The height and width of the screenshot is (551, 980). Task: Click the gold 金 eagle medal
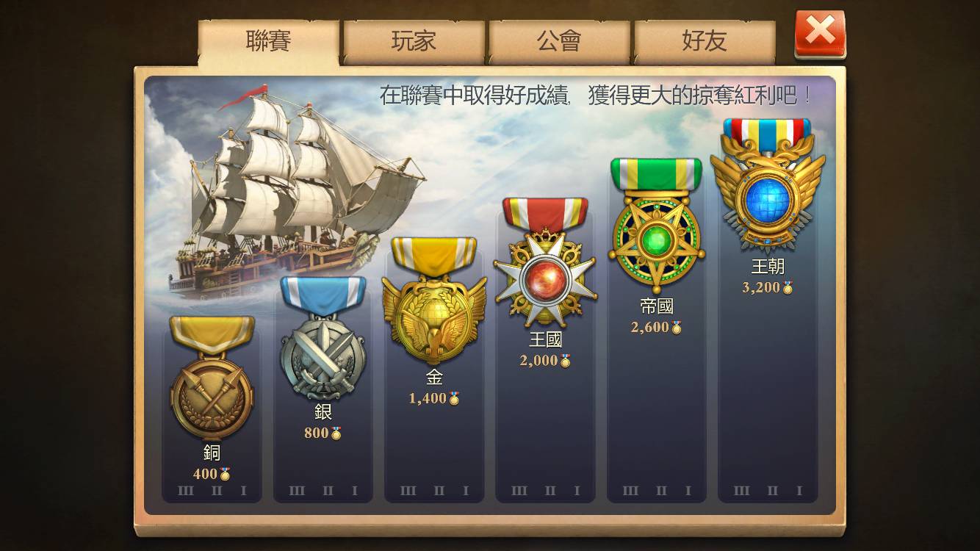point(434,300)
